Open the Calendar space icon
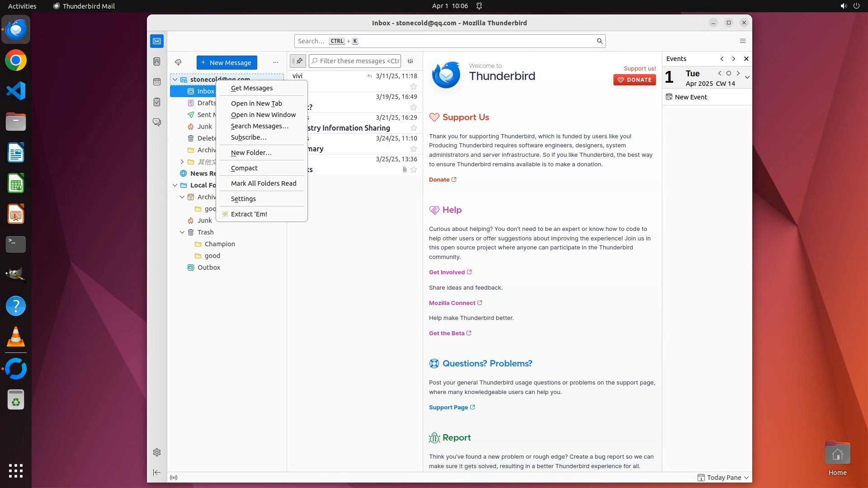 (157, 82)
